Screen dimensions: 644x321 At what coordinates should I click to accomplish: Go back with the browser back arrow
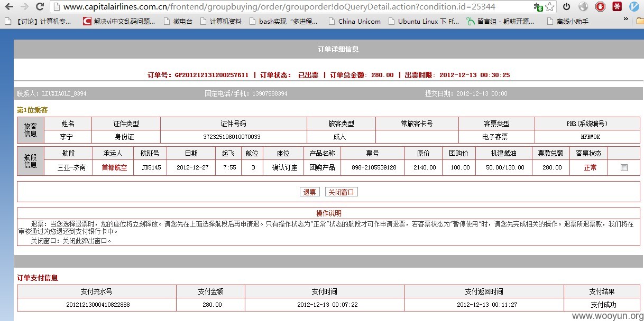point(9,7)
